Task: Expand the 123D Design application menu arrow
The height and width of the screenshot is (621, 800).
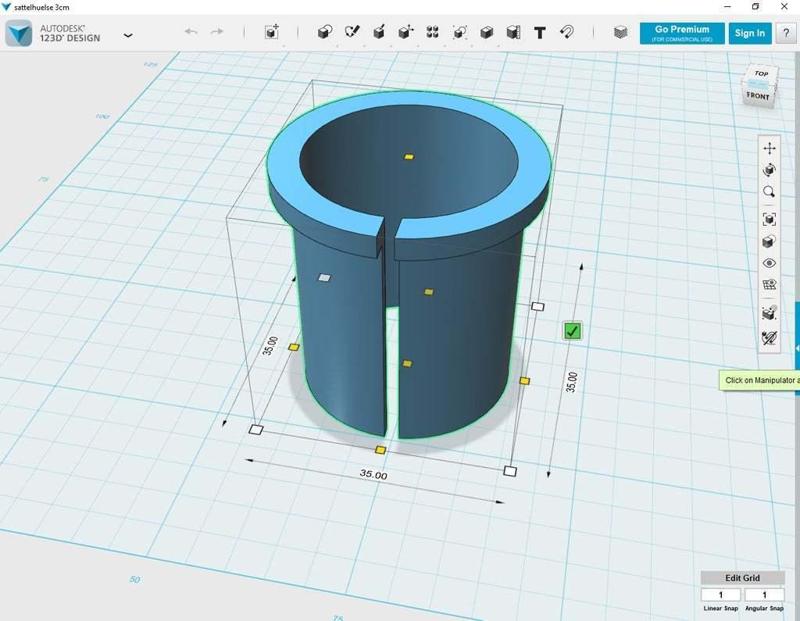Action: click(128, 35)
